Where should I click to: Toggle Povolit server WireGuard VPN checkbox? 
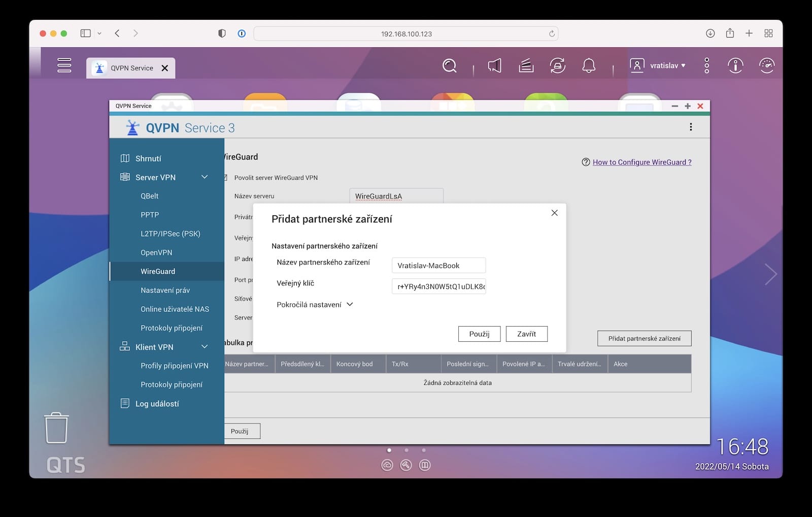click(x=225, y=178)
